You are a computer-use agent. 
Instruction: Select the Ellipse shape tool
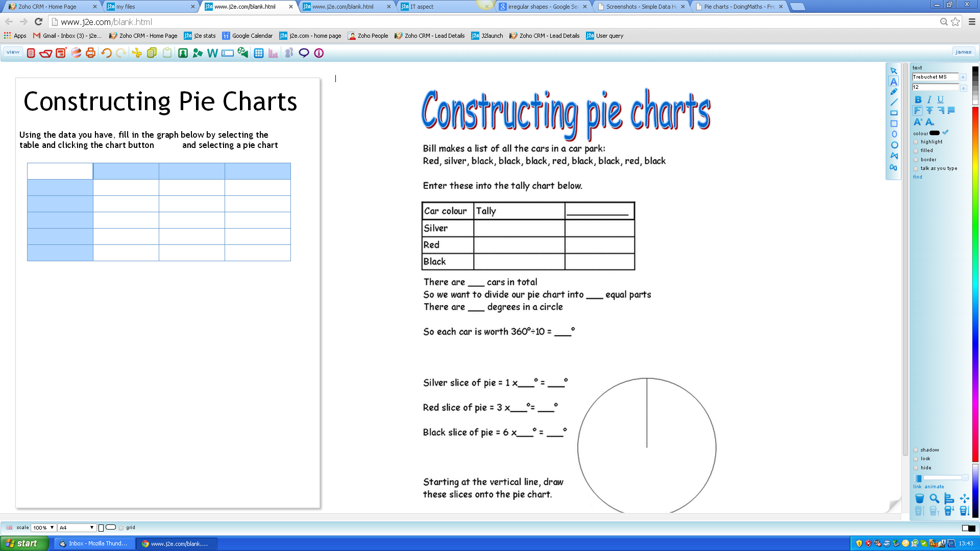(x=894, y=134)
